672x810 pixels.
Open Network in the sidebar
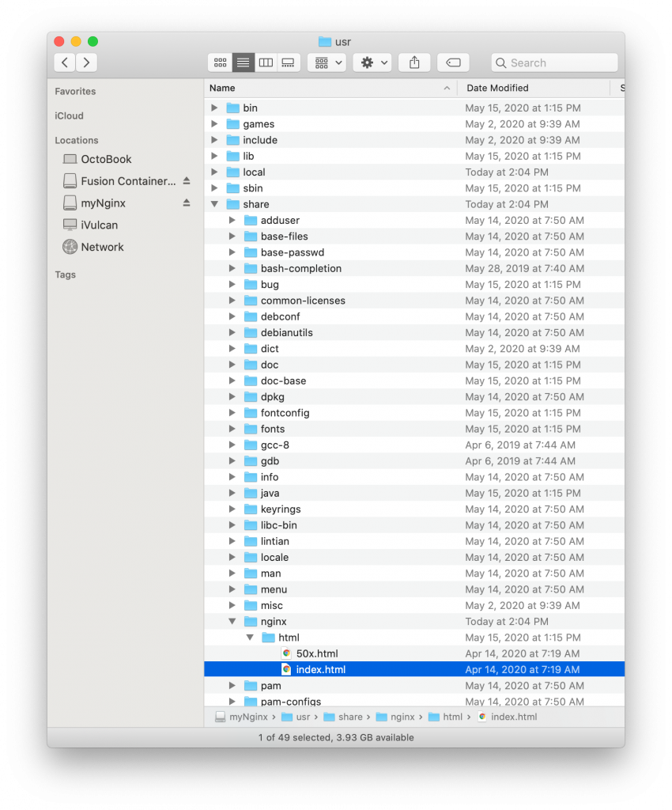pos(102,247)
